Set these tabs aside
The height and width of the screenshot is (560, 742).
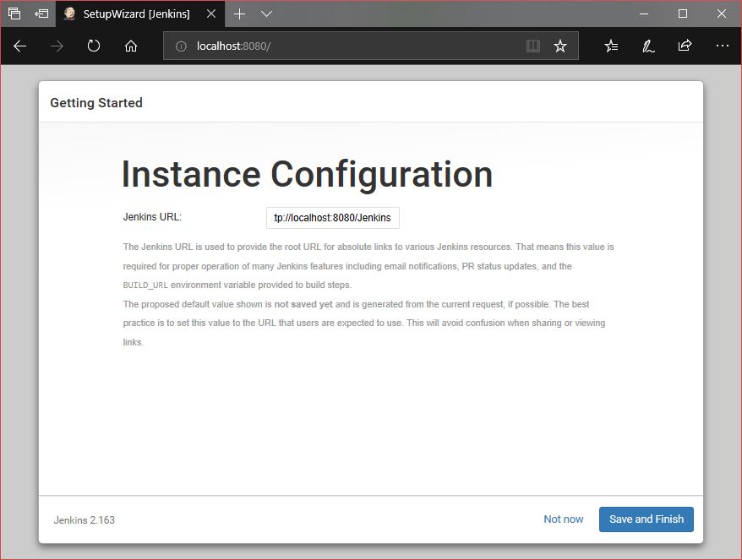(x=41, y=14)
